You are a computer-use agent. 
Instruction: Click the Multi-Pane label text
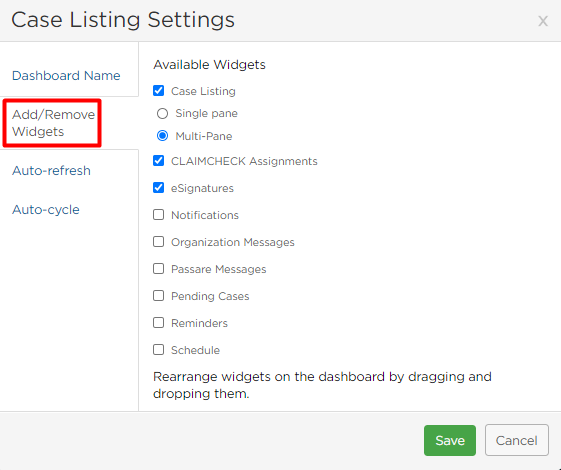204,136
